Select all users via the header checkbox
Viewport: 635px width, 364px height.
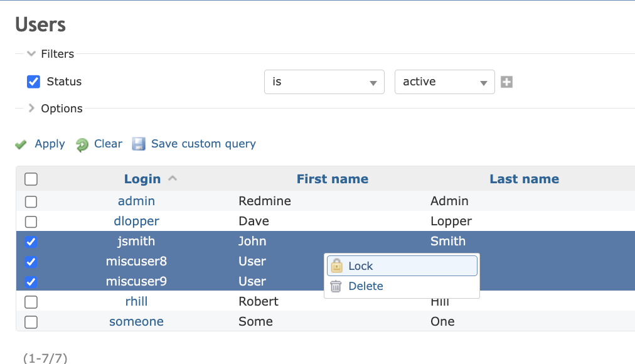(x=31, y=179)
